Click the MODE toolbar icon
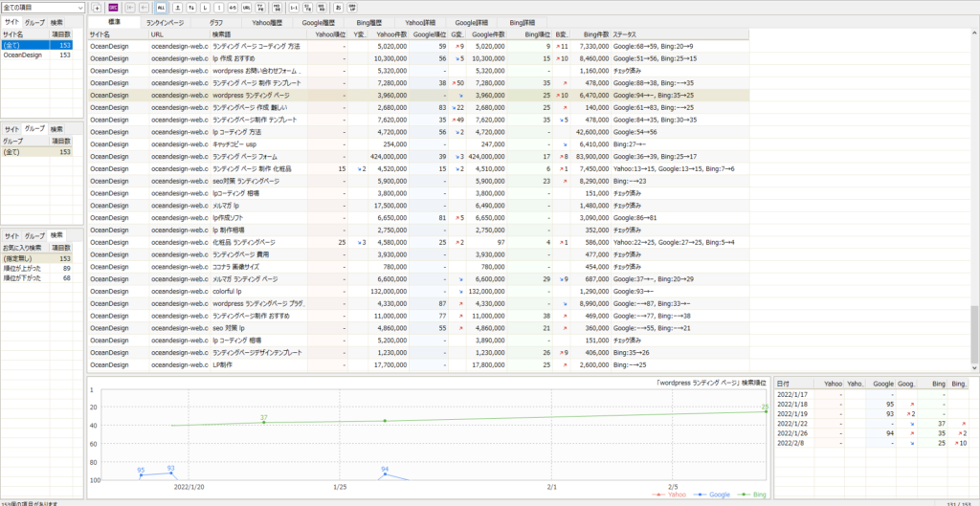 (x=278, y=8)
